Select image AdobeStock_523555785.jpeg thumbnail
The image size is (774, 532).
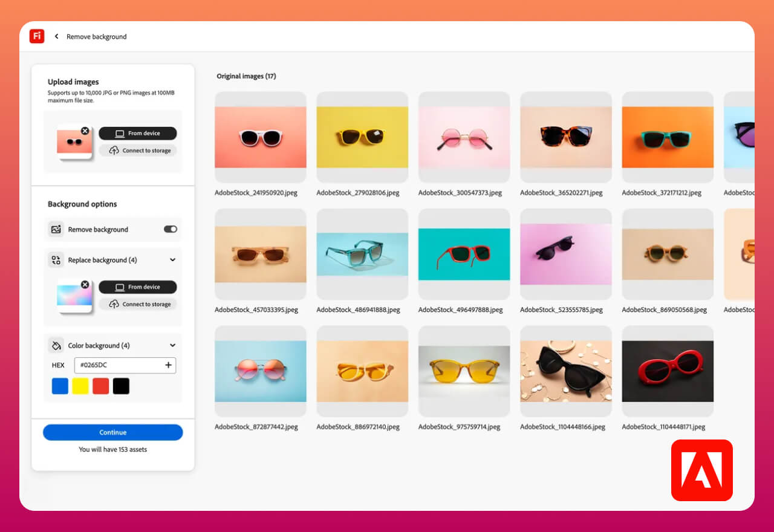coord(566,255)
